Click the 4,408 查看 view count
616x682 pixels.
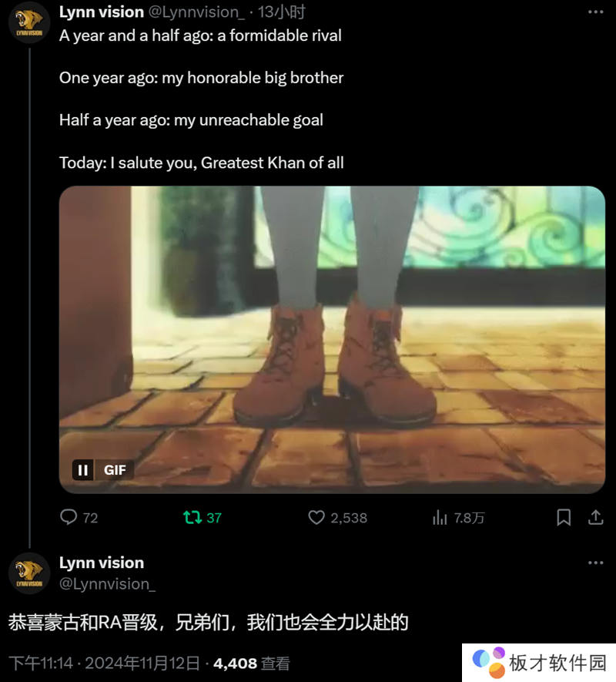(252, 664)
